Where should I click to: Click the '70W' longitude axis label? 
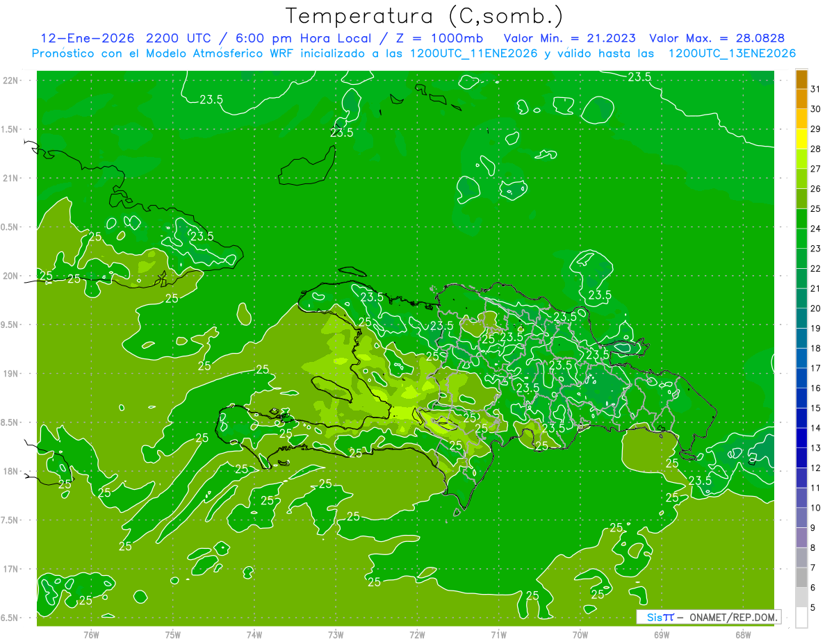580,635
